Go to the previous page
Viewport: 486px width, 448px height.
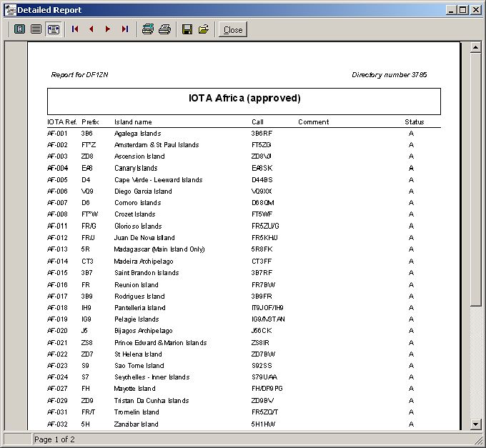pos(91,29)
